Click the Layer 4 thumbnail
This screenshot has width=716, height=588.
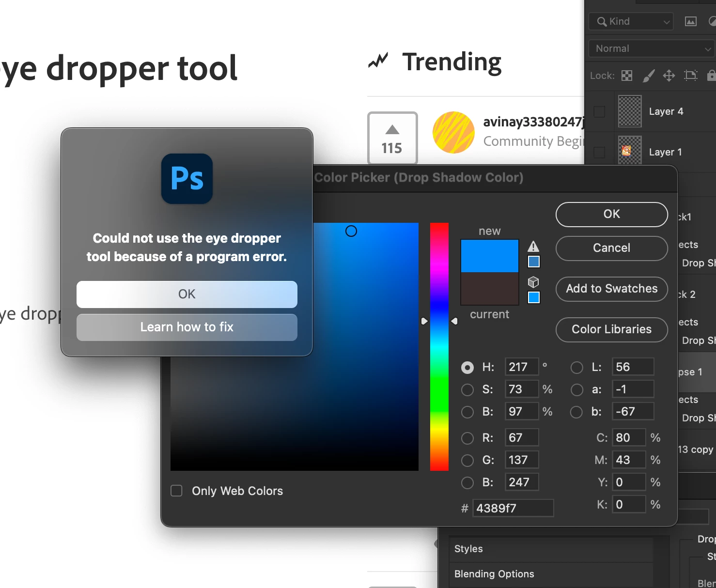coord(630,111)
